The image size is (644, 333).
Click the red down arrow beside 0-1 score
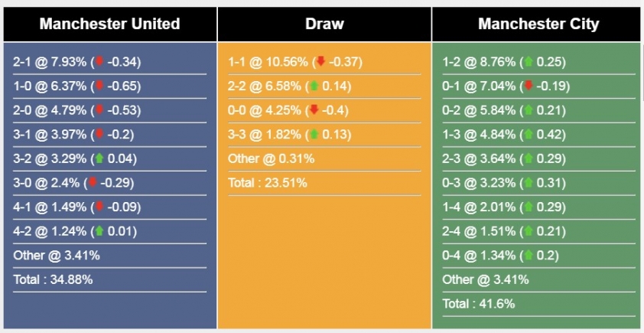coord(527,87)
